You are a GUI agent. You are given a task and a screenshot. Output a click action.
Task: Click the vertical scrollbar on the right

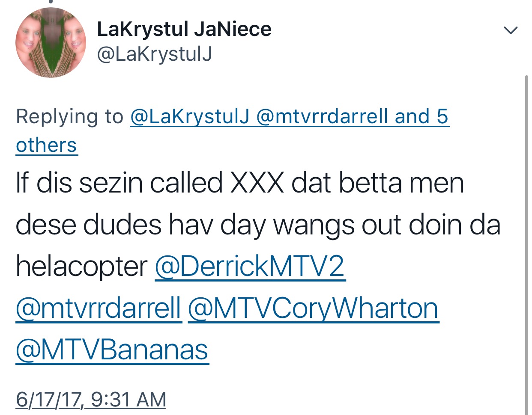tap(527, 245)
